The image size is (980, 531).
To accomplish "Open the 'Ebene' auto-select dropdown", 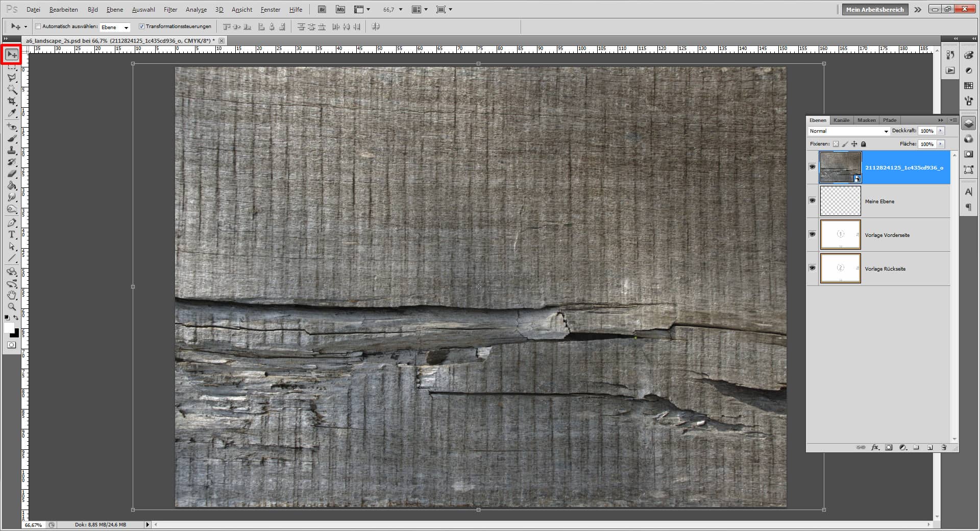I will pyautogui.click(x=115, y=27).
